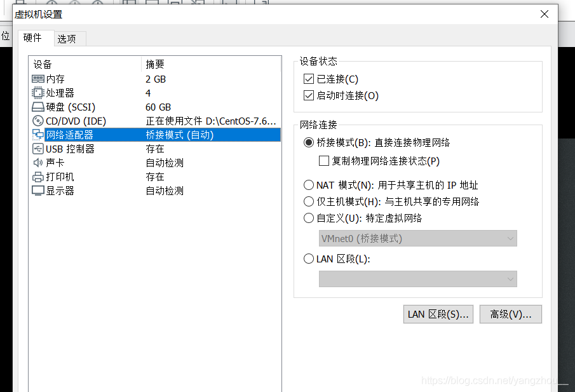Click the LAN 区段(S)... button
Viewport: 575px width, 392px height.
pyautogui.click(x=438, y=314)
